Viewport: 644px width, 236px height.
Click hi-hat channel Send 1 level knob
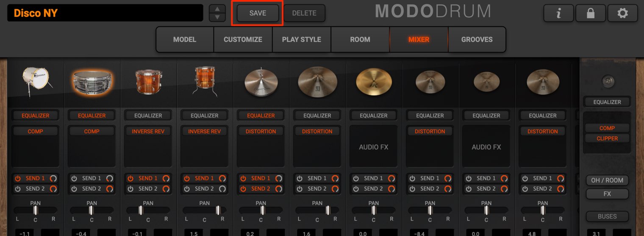(279, 178)
